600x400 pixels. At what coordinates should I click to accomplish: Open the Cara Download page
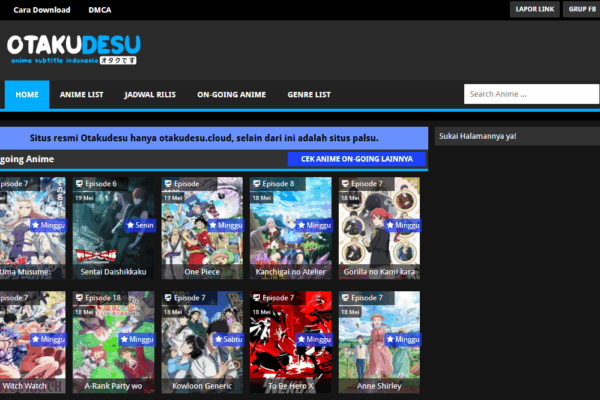[42, 10]
